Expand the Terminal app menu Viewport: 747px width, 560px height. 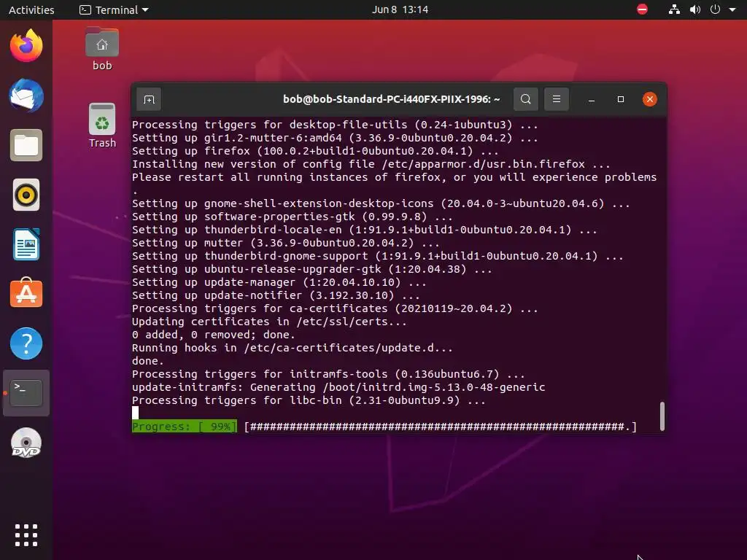[114, 9]
